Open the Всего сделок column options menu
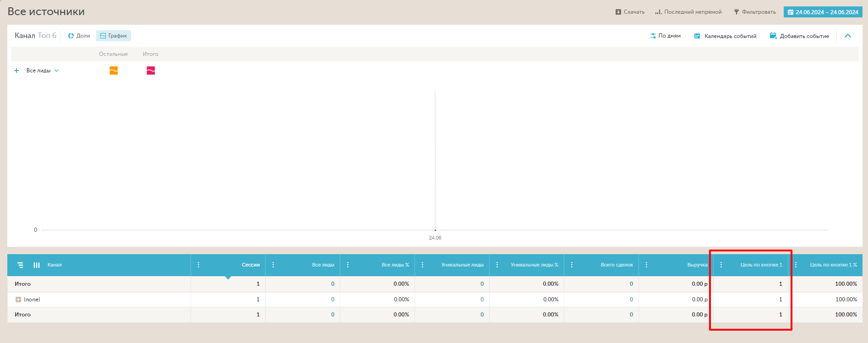868x343 pixels. click(x=572, y=265)
